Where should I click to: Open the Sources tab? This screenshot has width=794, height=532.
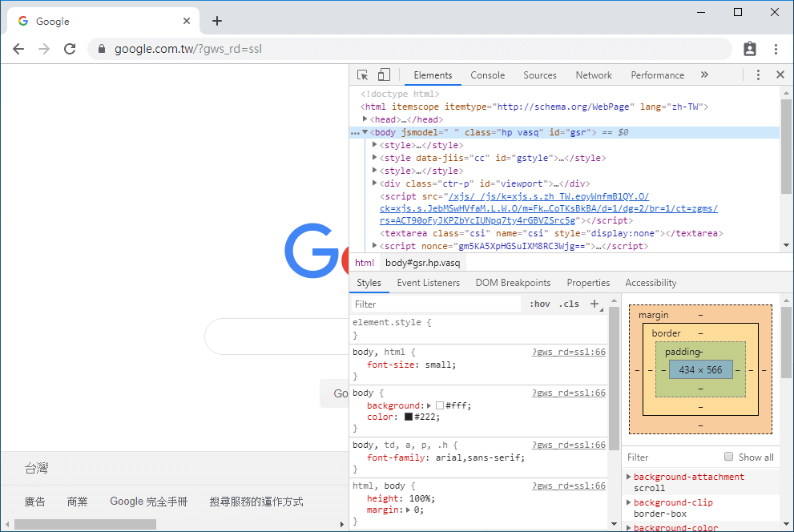540,75
